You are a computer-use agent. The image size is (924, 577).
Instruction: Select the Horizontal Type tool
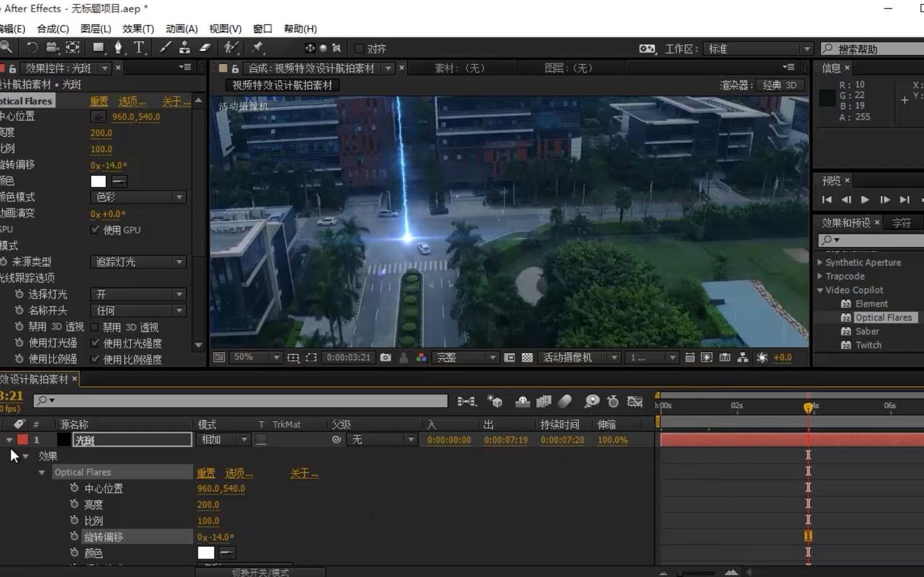click(x=139, y=48)
